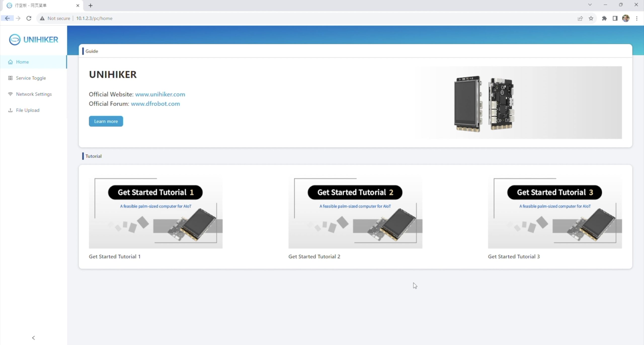Open tab search dropdown arrow
Viewport: 644px width, 345px height.
tap(590, 5)
